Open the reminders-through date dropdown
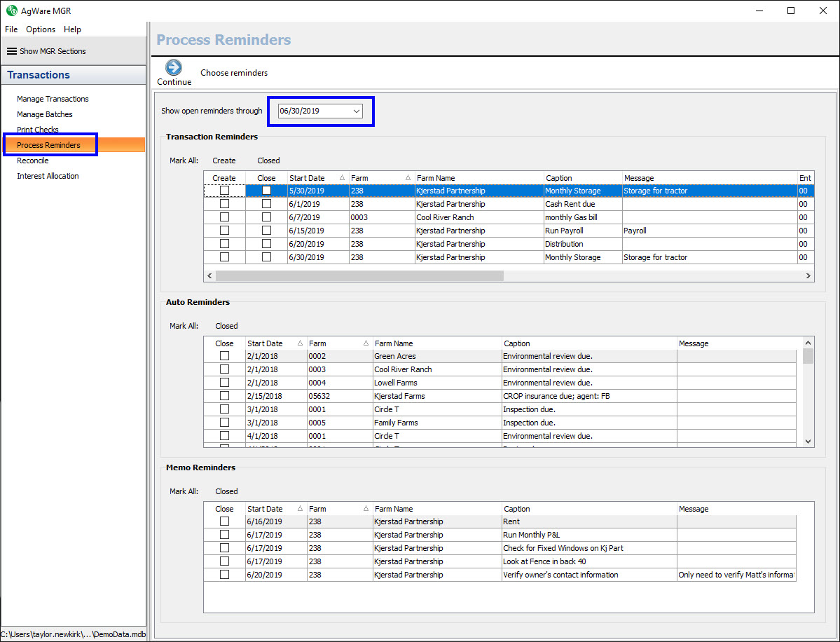Image resolution: width=840 pixels, height=642 pixels. [356, 111]
